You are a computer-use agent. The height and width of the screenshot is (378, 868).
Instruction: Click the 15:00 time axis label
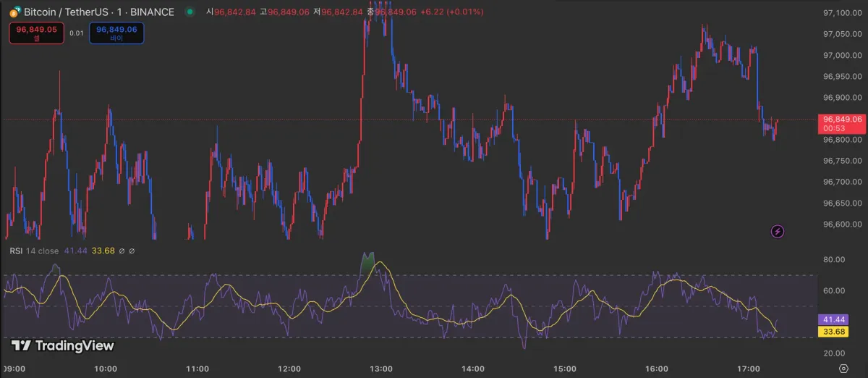tap(565, 369)
